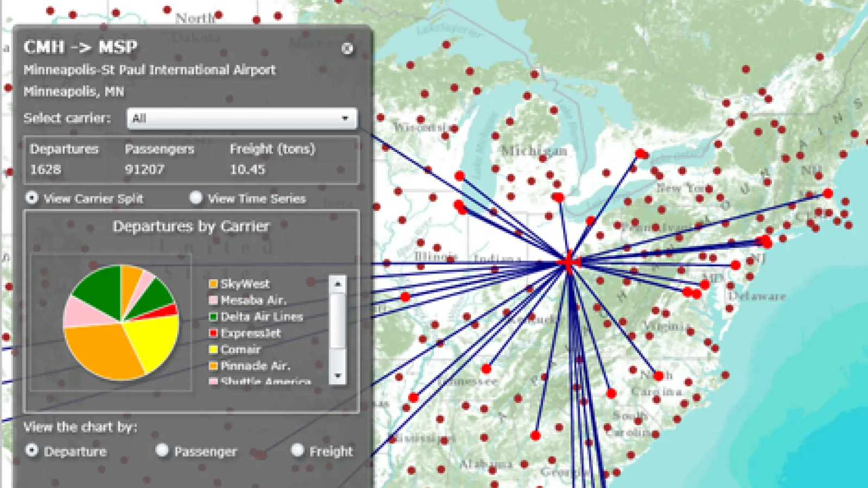Screen dimensions: 868x488
Task: Click the legend scrollbar thumb
Action: click(x=337, y=320)
